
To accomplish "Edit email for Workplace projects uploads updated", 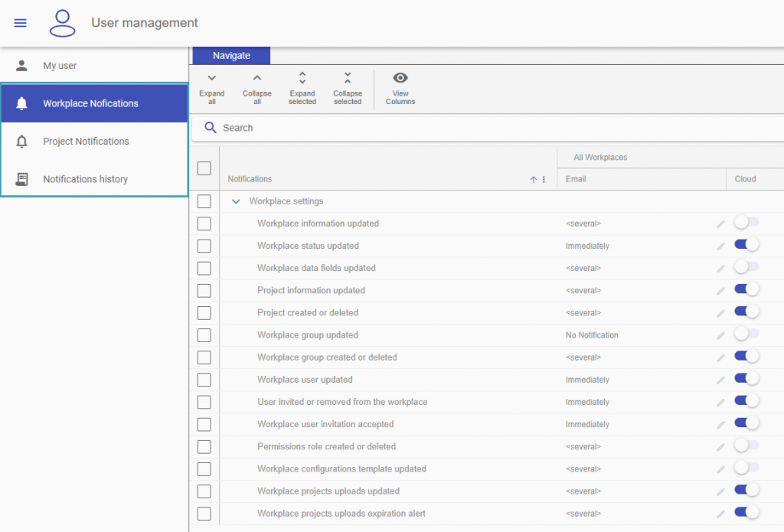I will pyautogui.click(x=720, y=491).
